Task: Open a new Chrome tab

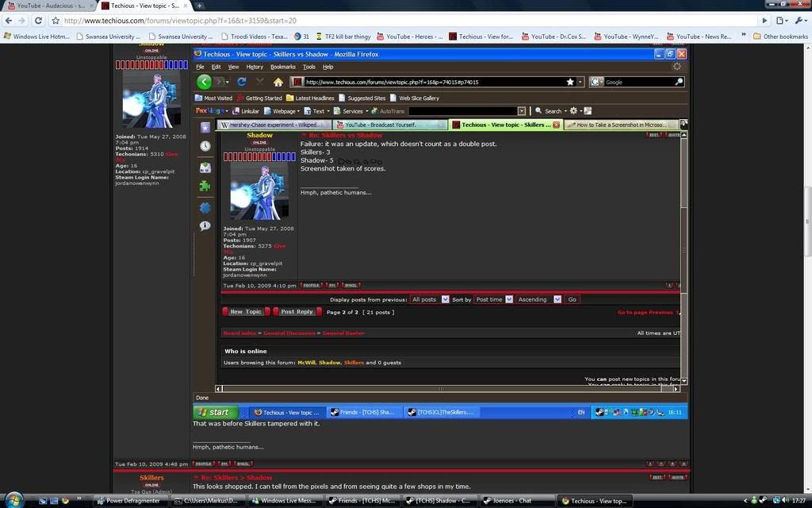Action: pyautogui.click(x=199, y=6)
